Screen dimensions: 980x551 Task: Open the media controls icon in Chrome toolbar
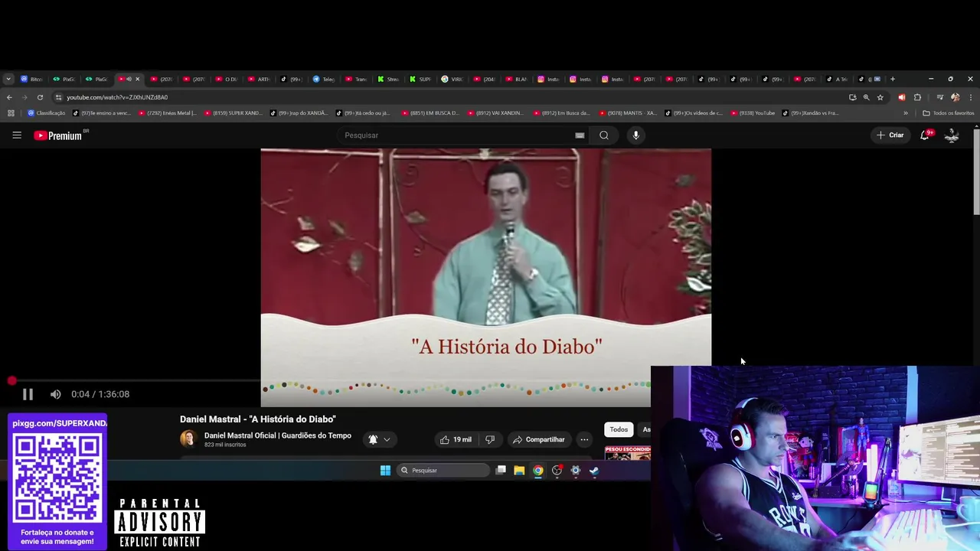pyautogui.click(x=939, y=97)
